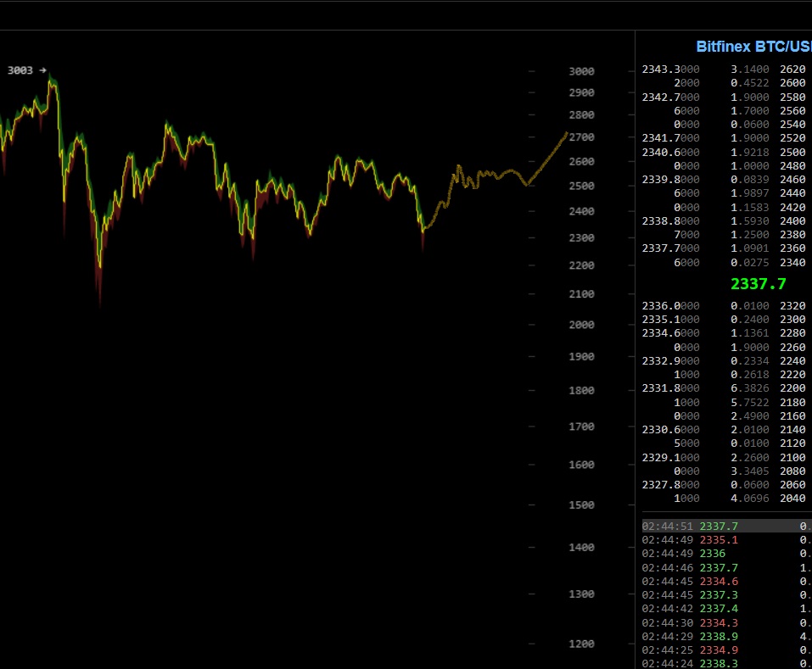Click ask price 2341.7000 in order book

point(670,138)
